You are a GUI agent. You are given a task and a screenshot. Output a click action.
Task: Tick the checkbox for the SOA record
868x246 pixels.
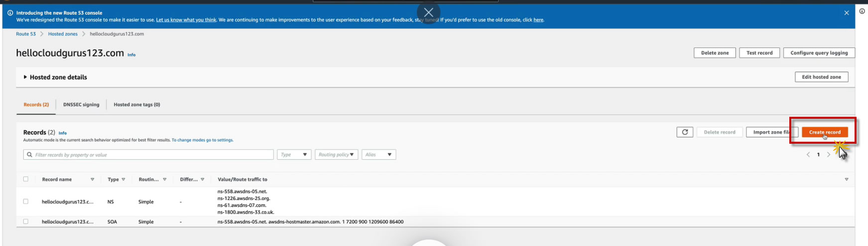pos(26,222)
